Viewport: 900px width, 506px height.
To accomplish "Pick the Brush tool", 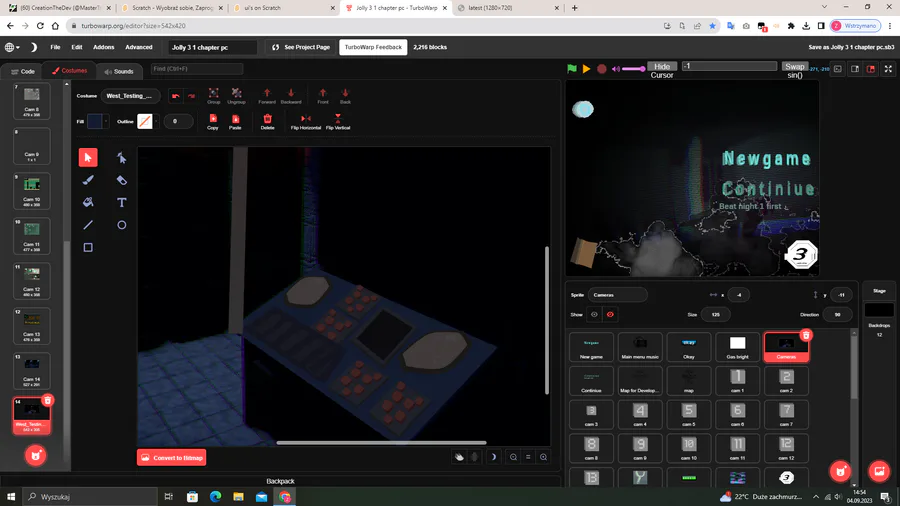I will point(88,180).
